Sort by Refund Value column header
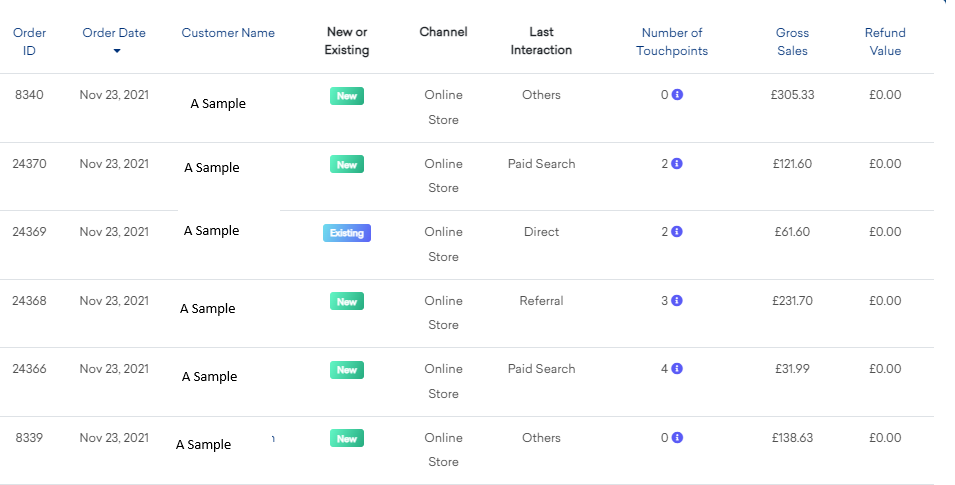 tap(885, 41)
